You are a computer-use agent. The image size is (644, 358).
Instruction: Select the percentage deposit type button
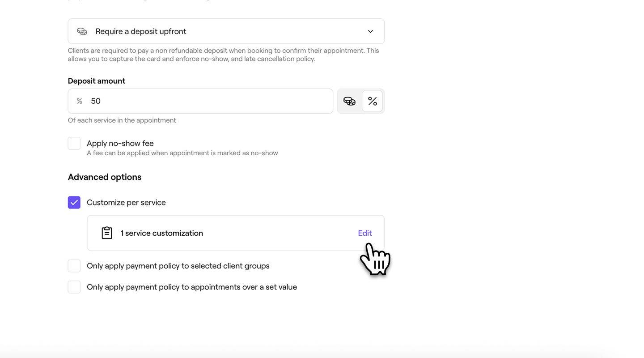click(373, 101)
